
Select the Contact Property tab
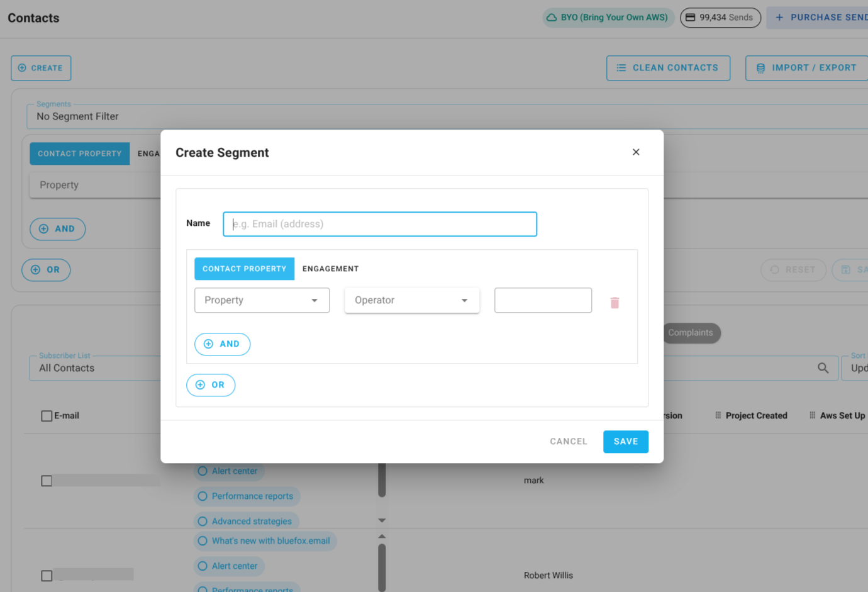click(244, 269)
